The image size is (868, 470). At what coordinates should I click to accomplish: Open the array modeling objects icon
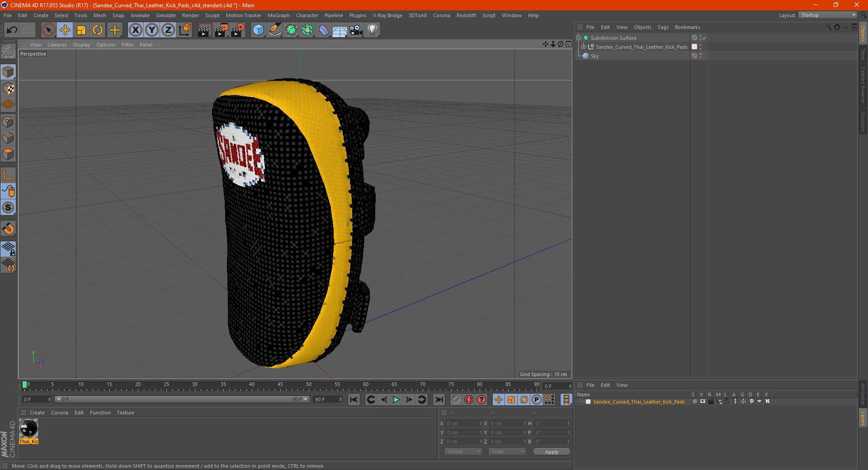[307, 30]
